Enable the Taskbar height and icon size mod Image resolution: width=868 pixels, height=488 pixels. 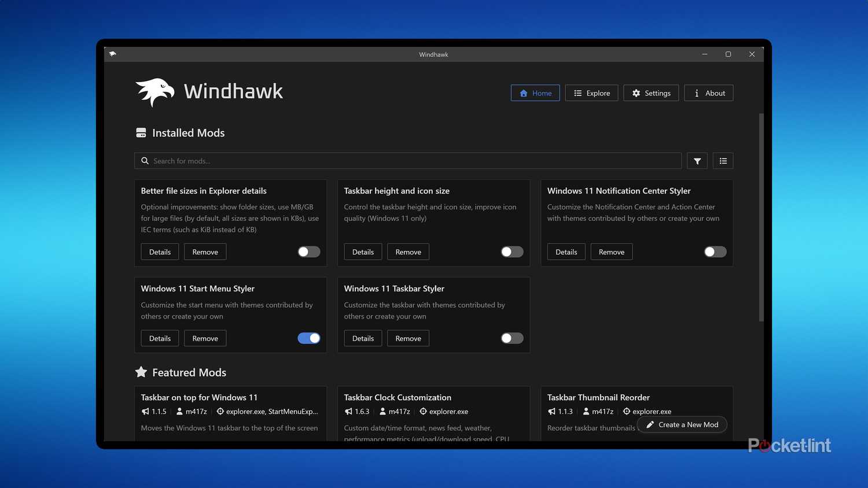[512, 252]
